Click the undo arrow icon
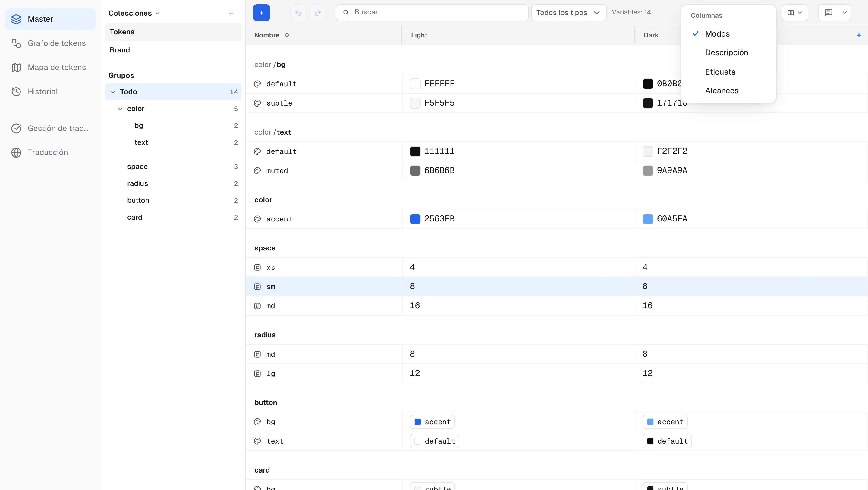The image size is (868, 490). 298,13
